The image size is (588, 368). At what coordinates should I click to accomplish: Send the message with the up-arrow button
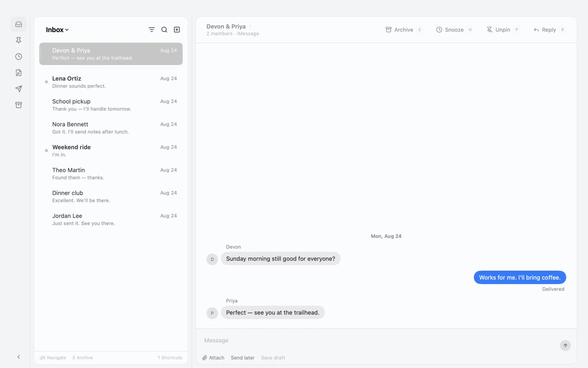click(x=565, y=346)
